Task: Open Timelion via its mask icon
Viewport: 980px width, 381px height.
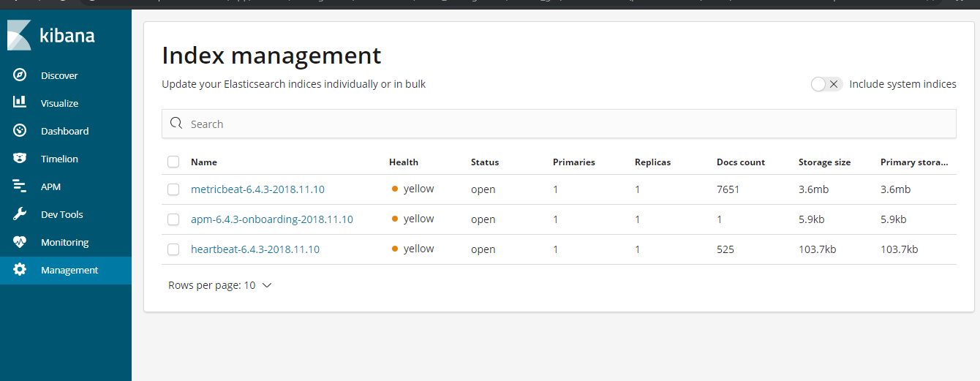Action: click(x=20, y=159)
